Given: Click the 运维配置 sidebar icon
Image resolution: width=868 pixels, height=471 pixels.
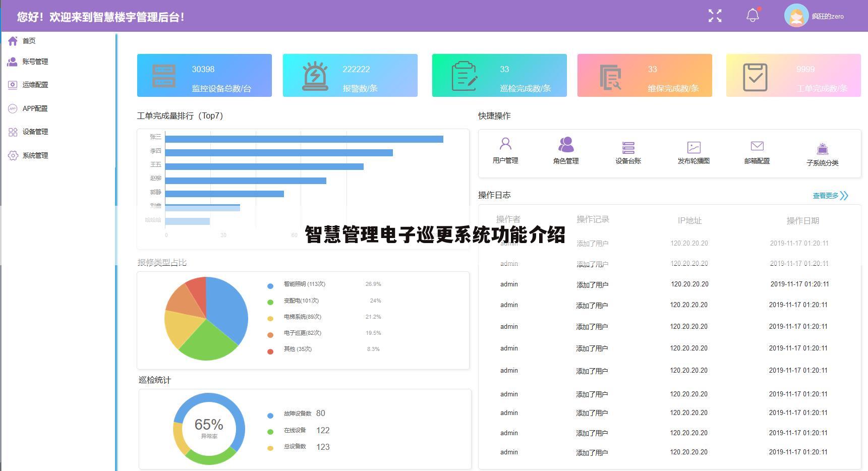Looking at the screenshot, I should (x=13, y=85).
